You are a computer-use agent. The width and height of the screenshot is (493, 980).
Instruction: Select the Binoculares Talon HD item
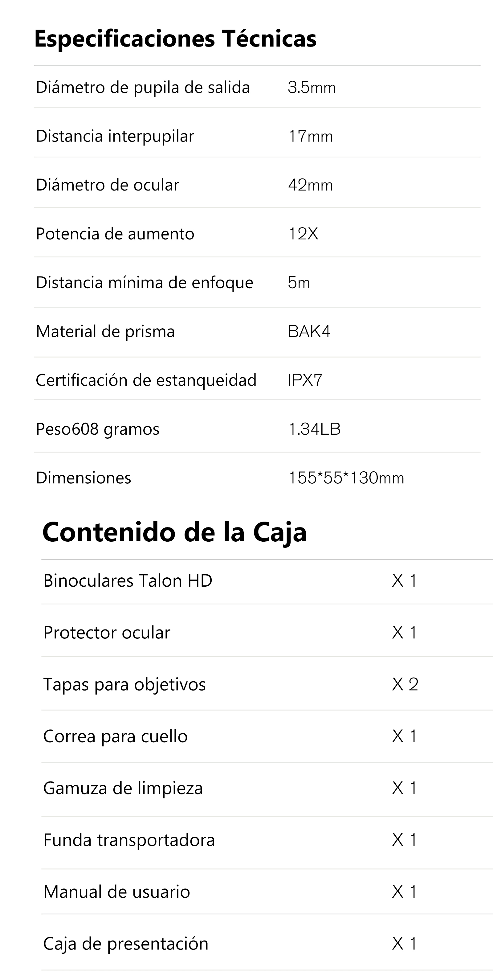[128, 581]
